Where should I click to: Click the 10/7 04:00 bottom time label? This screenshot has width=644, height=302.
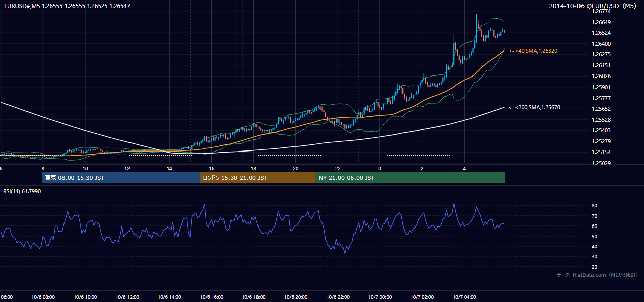pos(464,297)
